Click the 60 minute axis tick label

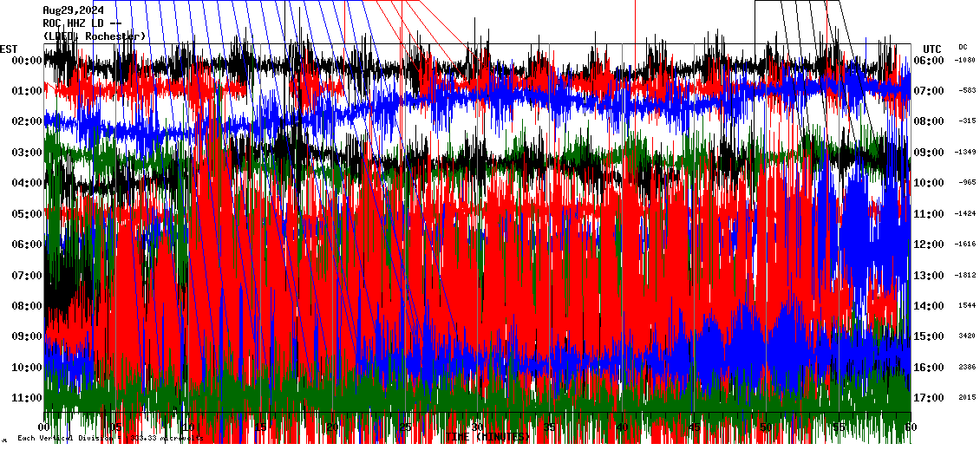[910, 427]
